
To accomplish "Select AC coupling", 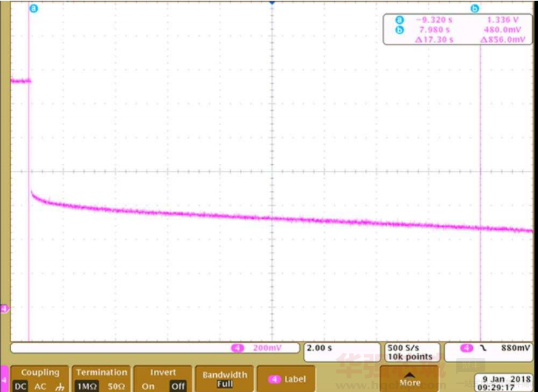I will 41,386.
